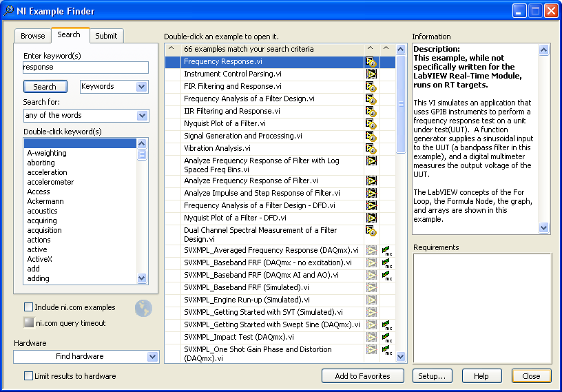
Task: Select keyword 'acceleration'
Action: (x=47, y=172)
